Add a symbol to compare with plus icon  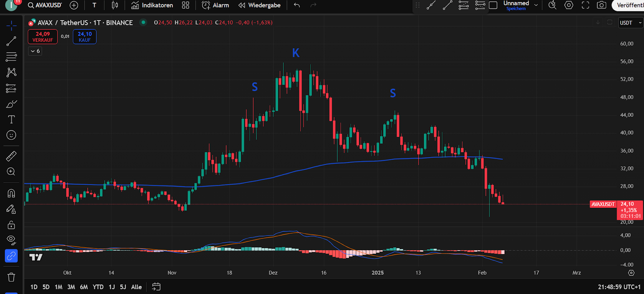point(74,5)
